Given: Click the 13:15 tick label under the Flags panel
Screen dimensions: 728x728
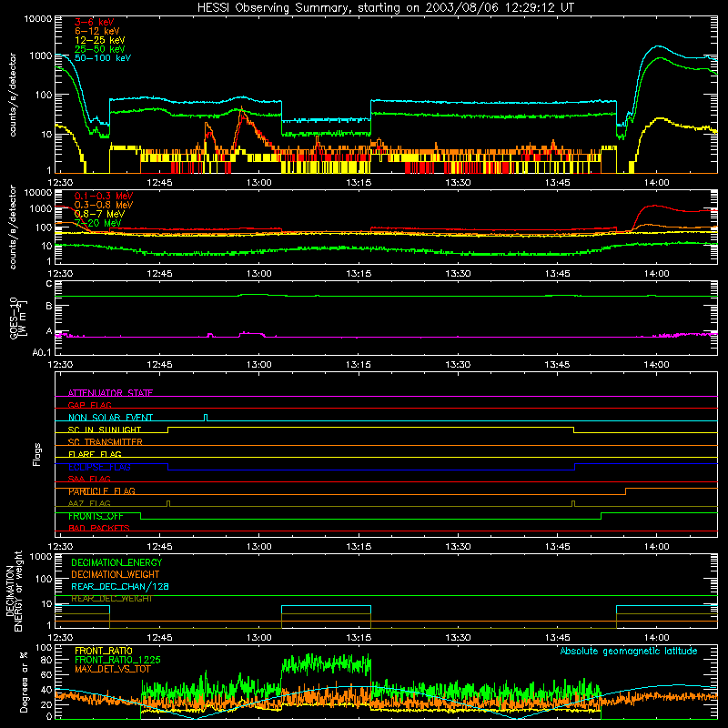Looking at the screenshot, I should [x=359, y=547].
